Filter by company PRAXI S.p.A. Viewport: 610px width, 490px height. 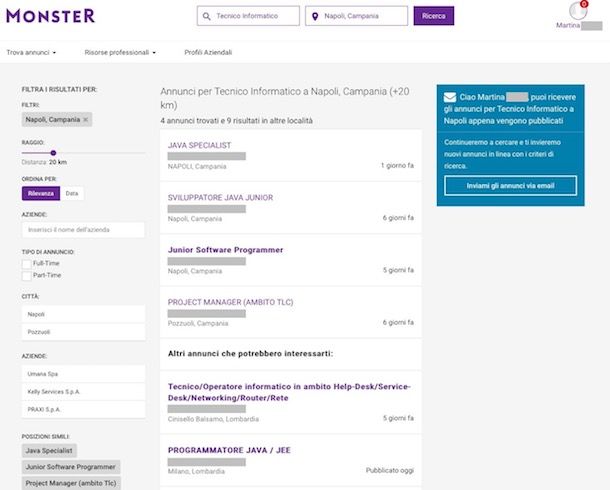(x=84, y=410)
